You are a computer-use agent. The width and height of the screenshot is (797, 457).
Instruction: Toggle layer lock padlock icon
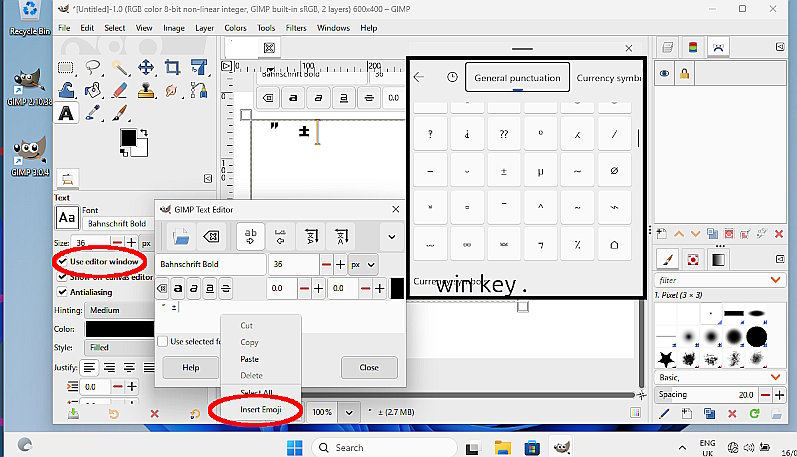click(685, 74)
